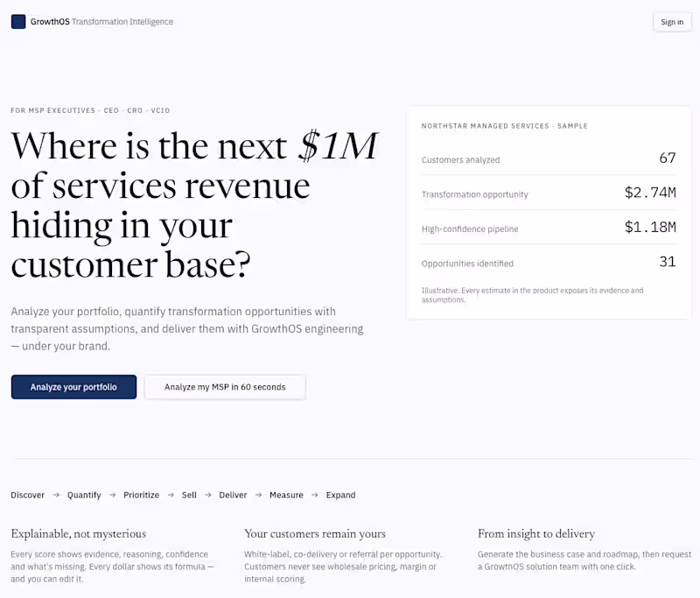Viewport: 700px width, 598px height.
Task: Click the Explainable, not mysterious heading
Action: coord(78,534)
